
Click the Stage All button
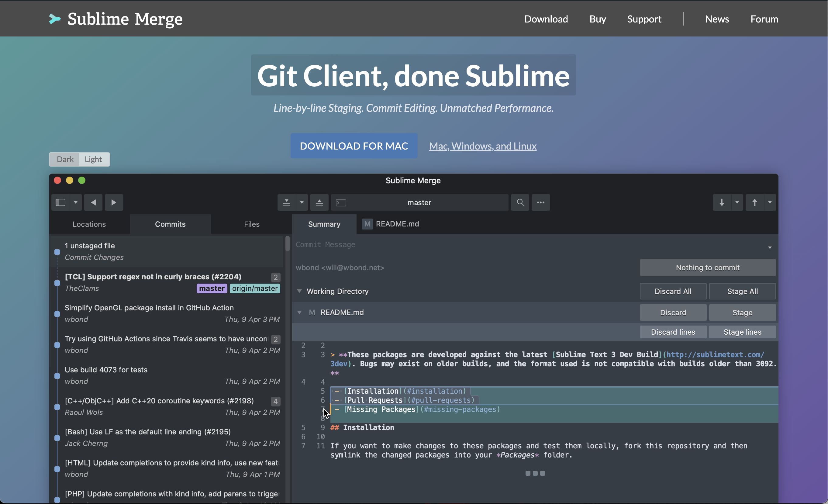(742, 291)
